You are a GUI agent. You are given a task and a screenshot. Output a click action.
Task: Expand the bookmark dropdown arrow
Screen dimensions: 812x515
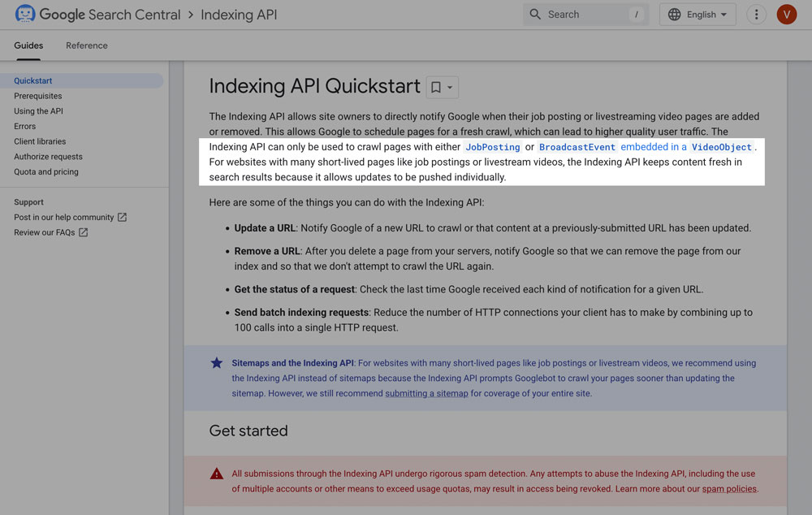pos(450,87)
